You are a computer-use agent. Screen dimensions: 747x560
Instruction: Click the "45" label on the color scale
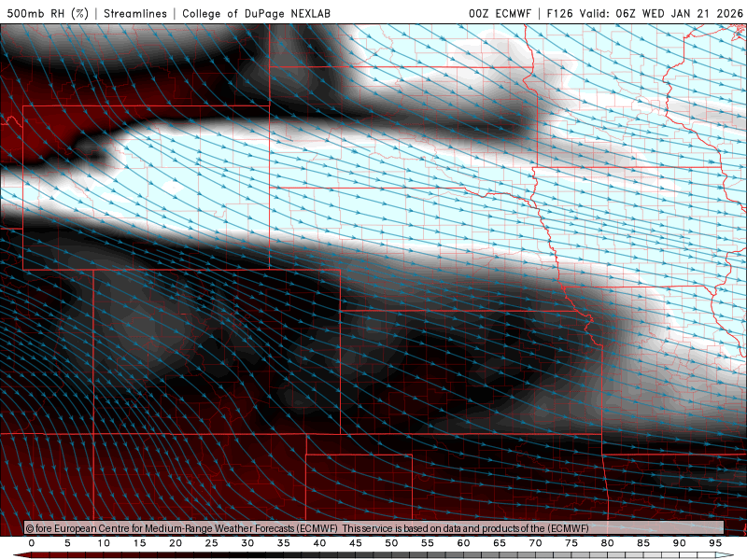pos(356,543)
